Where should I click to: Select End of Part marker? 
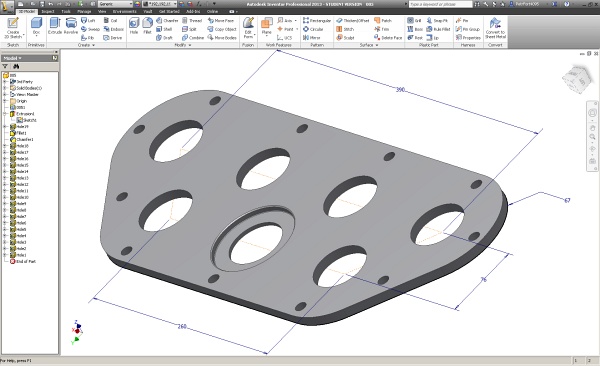coord(23,261)
